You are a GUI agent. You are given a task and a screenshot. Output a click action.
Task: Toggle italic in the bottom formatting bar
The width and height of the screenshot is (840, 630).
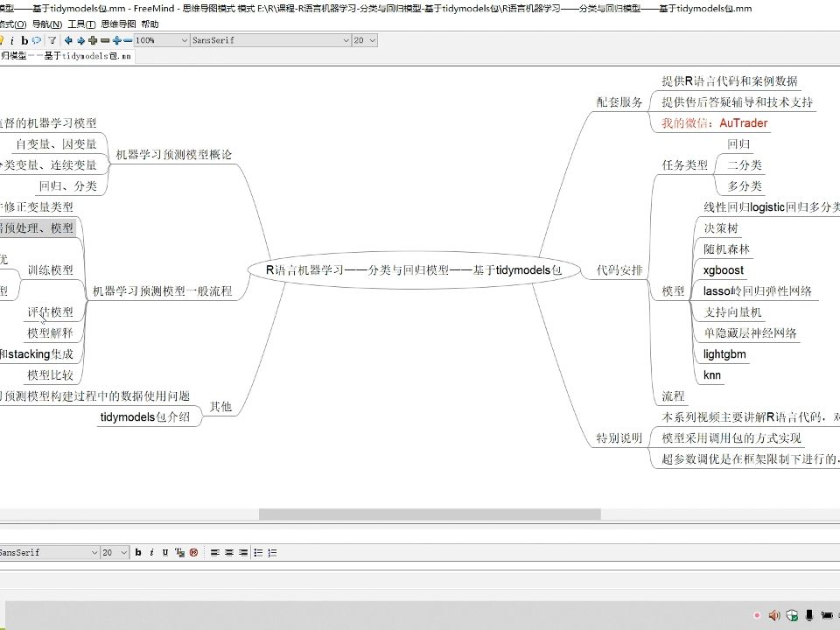152,552
